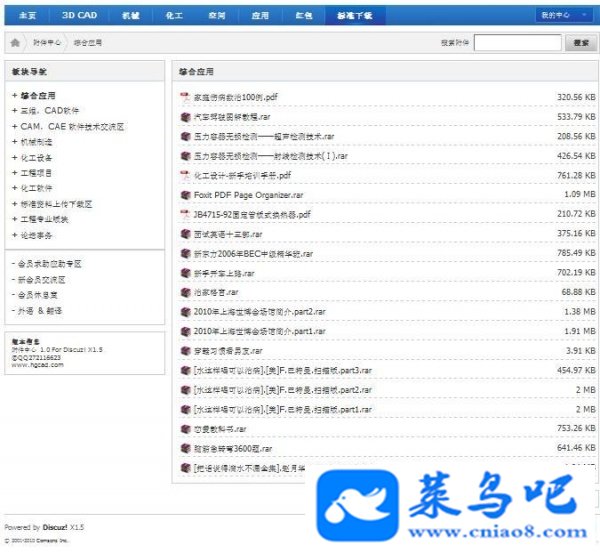
Task: Open the F.巴特曼 part2.rar file link
Action: [x=283, y=390]
